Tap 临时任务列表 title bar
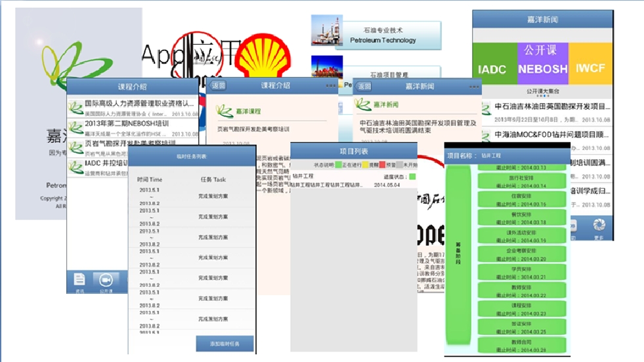 tap(192, 156)
